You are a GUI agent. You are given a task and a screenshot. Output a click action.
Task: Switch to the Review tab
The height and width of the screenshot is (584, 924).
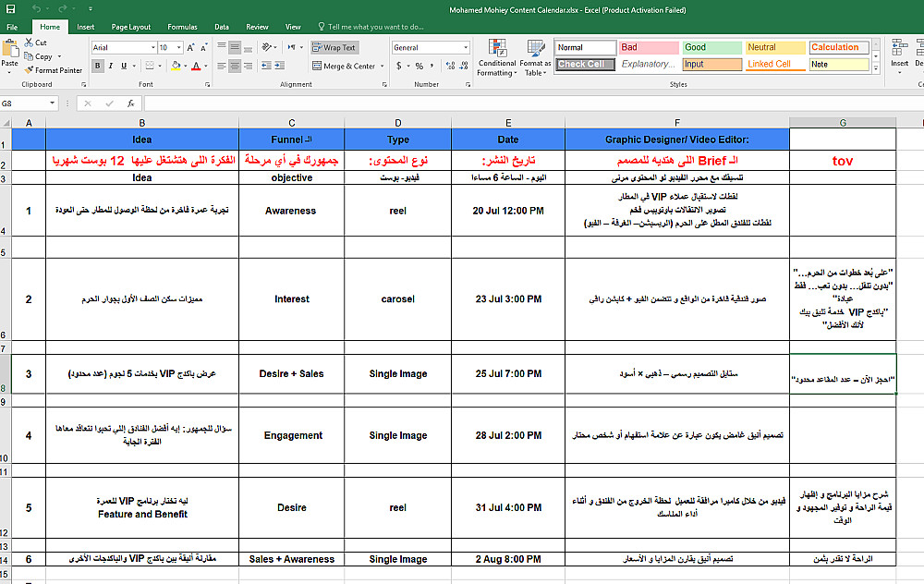tap(257, 27)
